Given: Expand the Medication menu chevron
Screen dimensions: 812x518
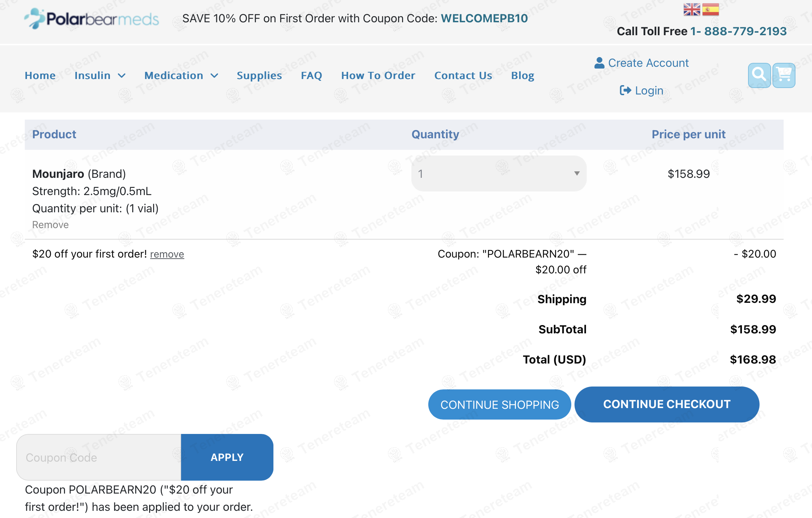Looking at the screenshot, I should click(x=214, y=75).
